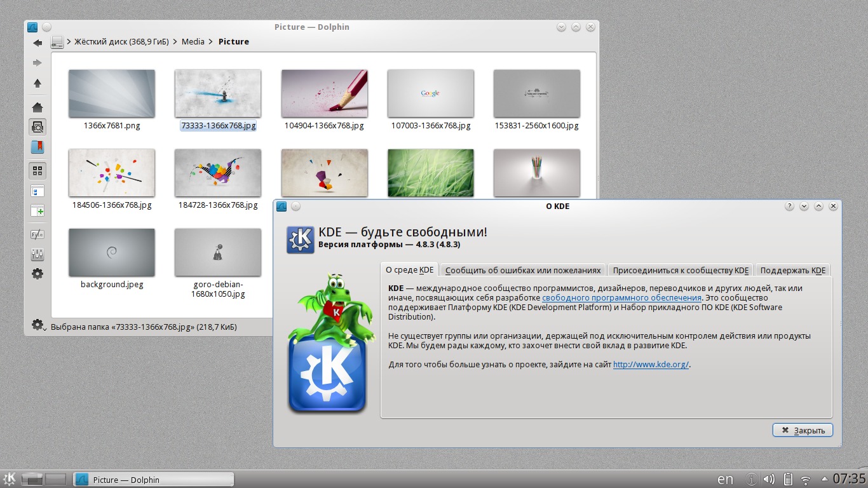868x488 pixels.
Task: Click the split view icon with plus
Action: [37, 210]
